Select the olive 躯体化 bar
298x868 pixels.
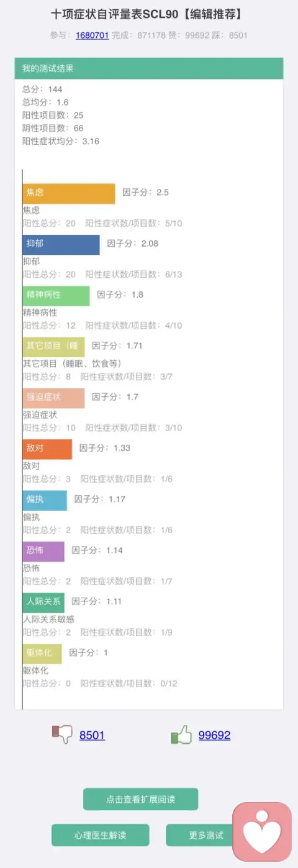(42, 654)
